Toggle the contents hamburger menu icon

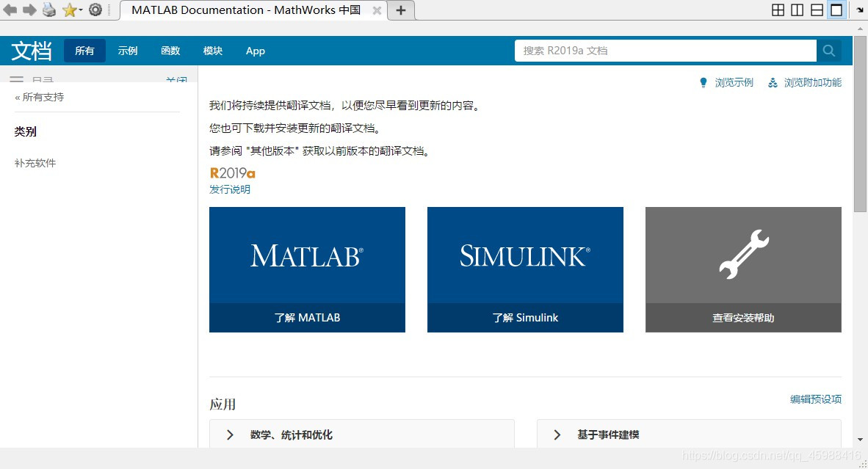(17, 80)
